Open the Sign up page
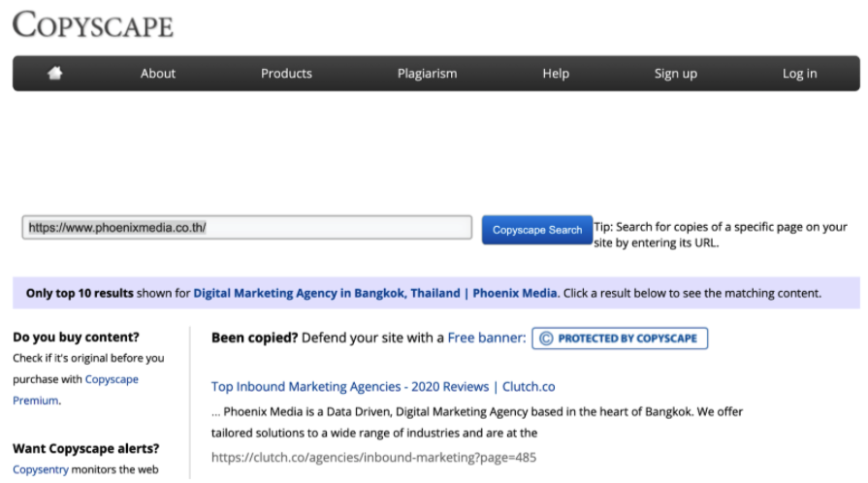Screen dimensions: 868x483 pos(675,73)
